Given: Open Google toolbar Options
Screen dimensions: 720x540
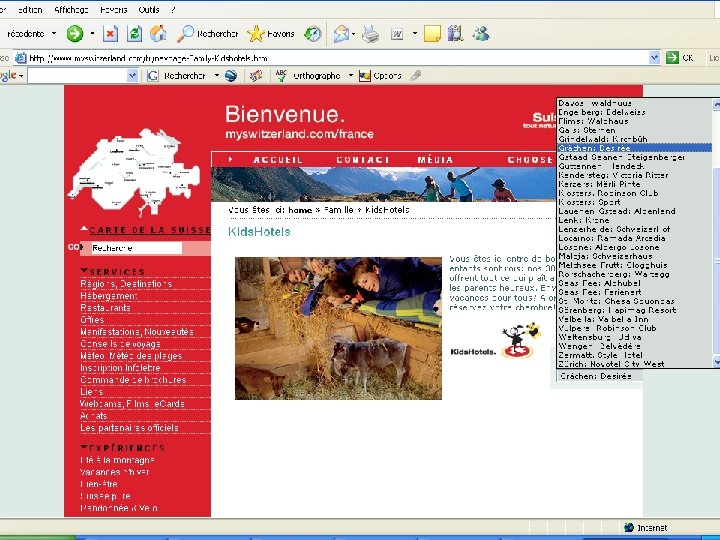Looking at the screenshot, I should (x=380, y=76).
